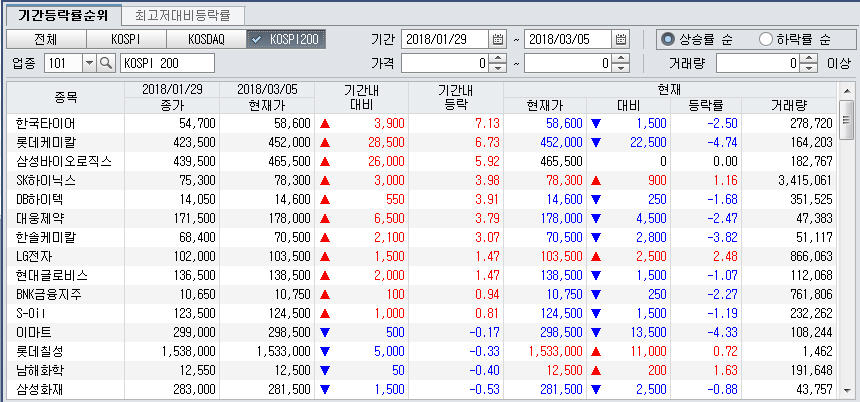Click 한국타이어 period change rate 7.13

click(489, 123)
